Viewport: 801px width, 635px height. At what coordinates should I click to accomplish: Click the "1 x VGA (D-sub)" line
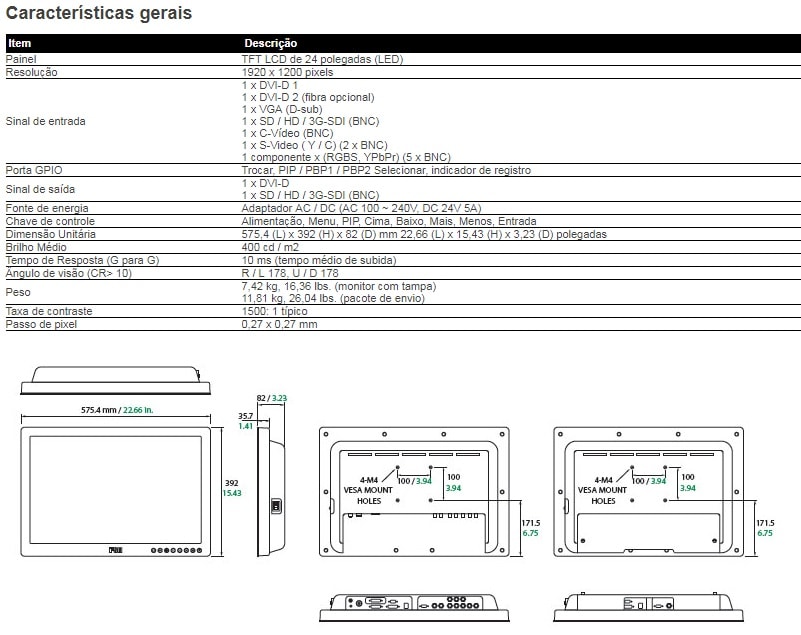pos(282,109)
